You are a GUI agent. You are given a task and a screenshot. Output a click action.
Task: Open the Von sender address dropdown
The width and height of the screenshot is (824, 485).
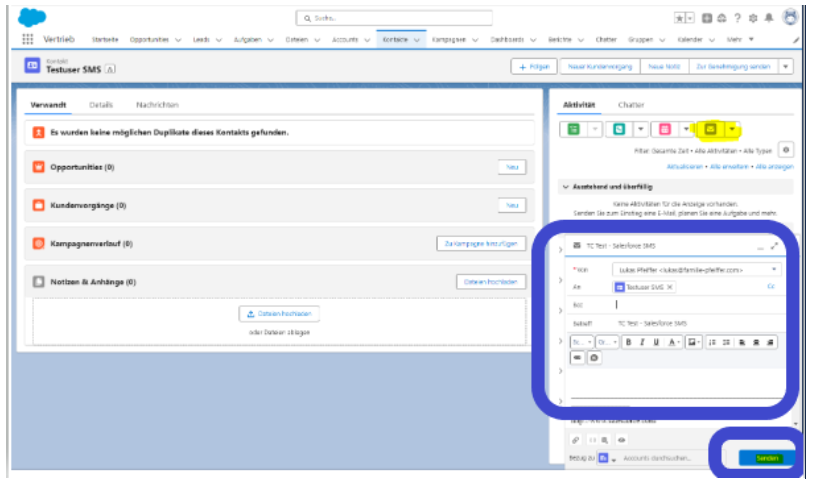point(774,270)
